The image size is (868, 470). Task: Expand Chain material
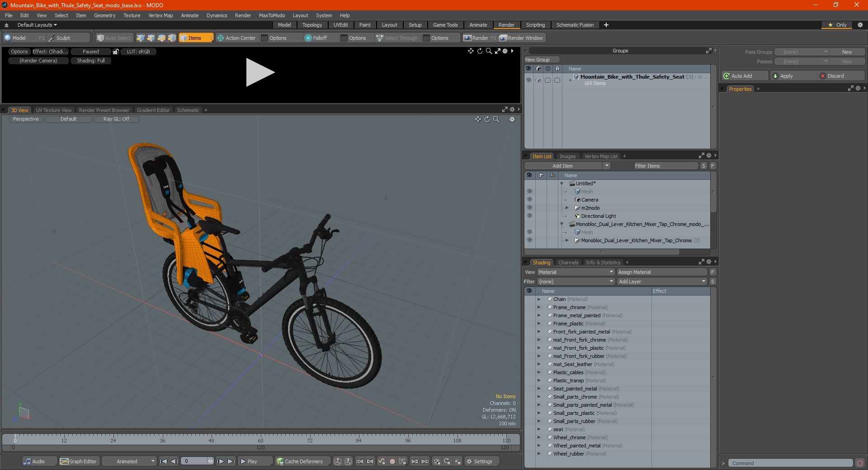(x=539, y=299)
